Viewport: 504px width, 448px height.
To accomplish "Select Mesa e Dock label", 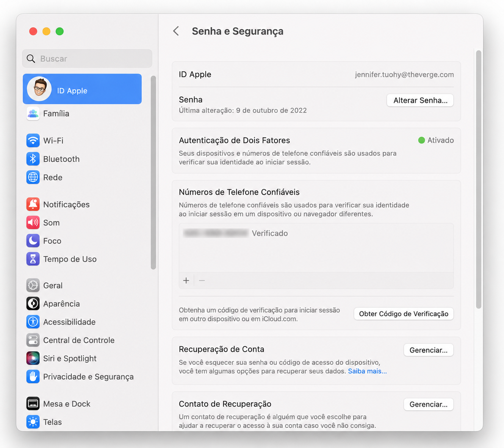I will (x=67, y=404).
